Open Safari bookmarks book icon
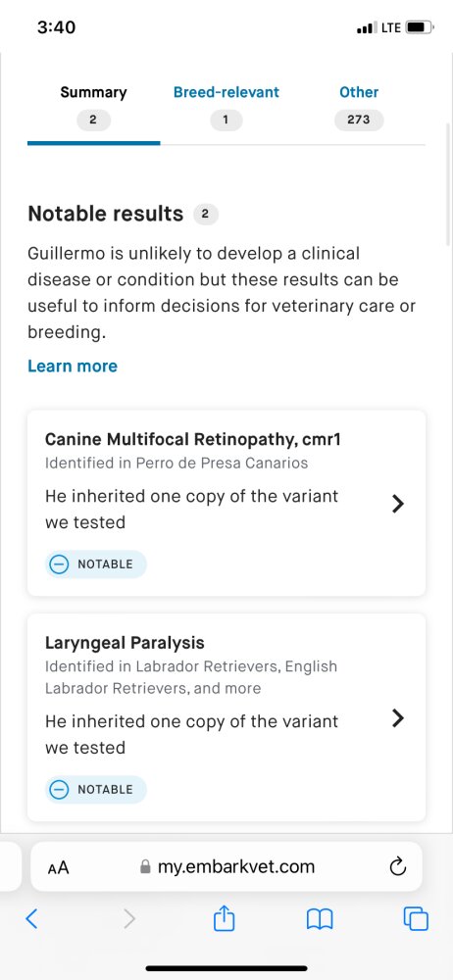453x980 pixels. click(319, 919)
